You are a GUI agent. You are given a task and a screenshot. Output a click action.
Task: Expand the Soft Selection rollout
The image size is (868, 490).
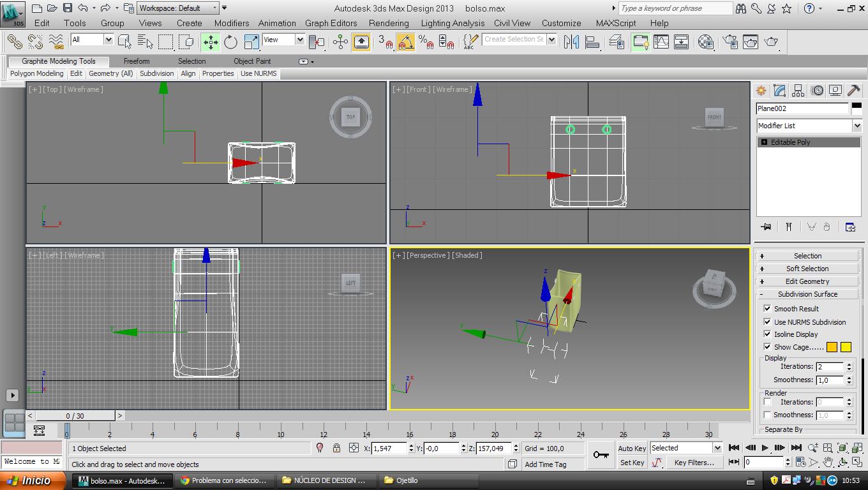pos(807,269)
